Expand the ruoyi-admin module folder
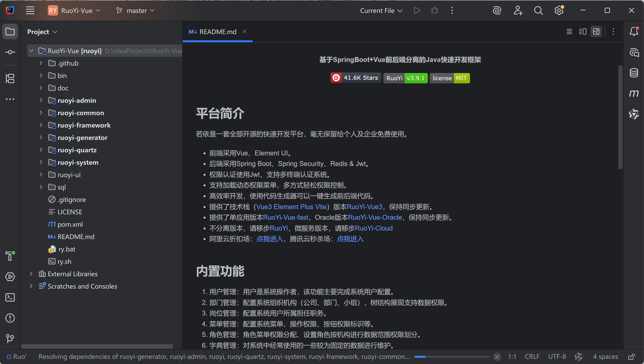644x364 pixels. (x=41, y=100)
